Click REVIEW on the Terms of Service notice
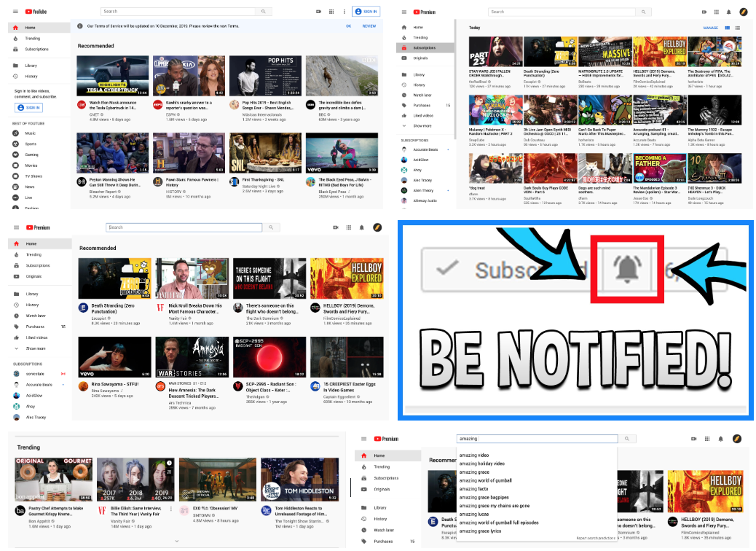The height and width of the screenshot is (551, 756). click(369, 26)
